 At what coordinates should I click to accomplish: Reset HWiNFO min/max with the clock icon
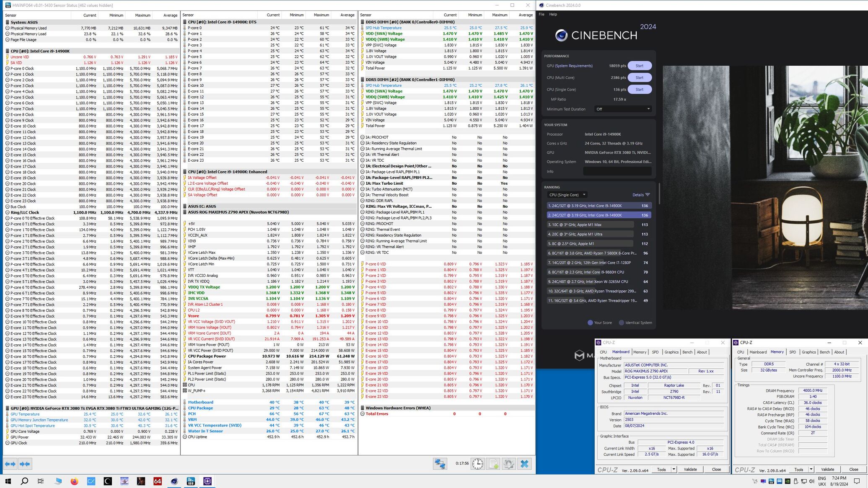pos(477,464)
